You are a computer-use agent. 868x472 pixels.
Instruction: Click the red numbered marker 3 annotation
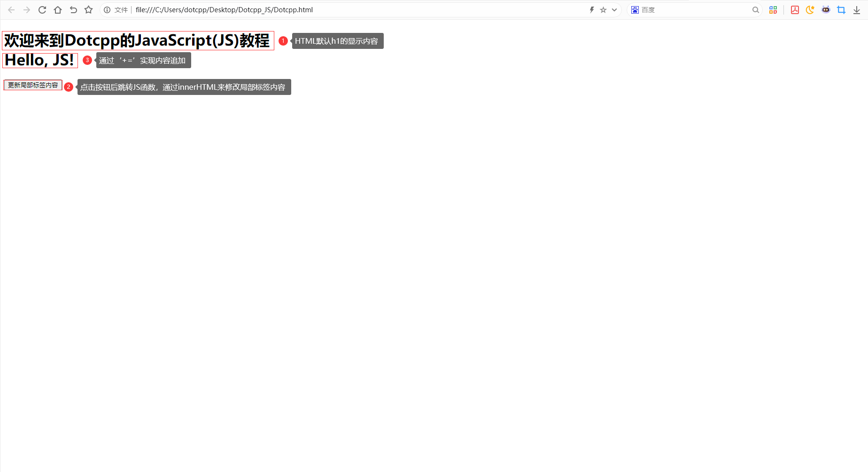click(87, 60)
